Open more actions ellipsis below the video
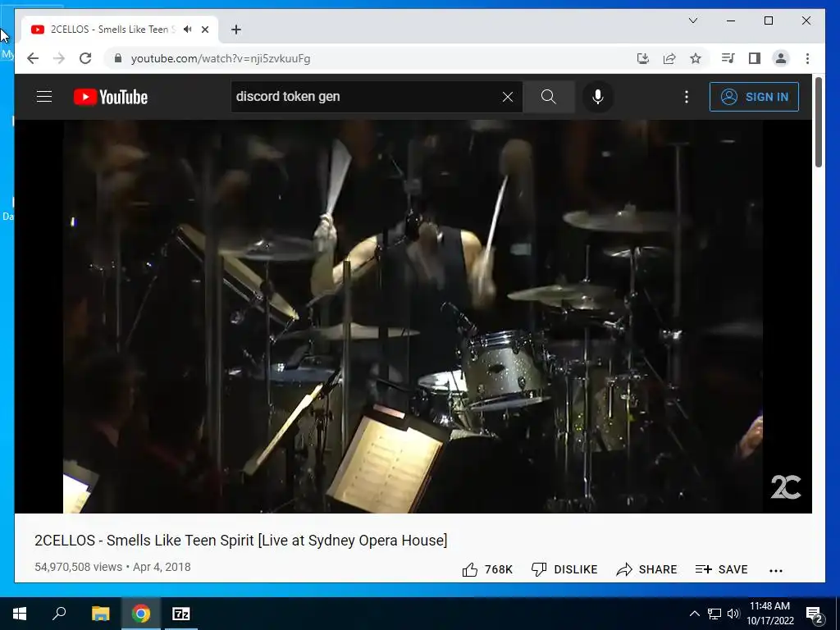 (776, 571)
